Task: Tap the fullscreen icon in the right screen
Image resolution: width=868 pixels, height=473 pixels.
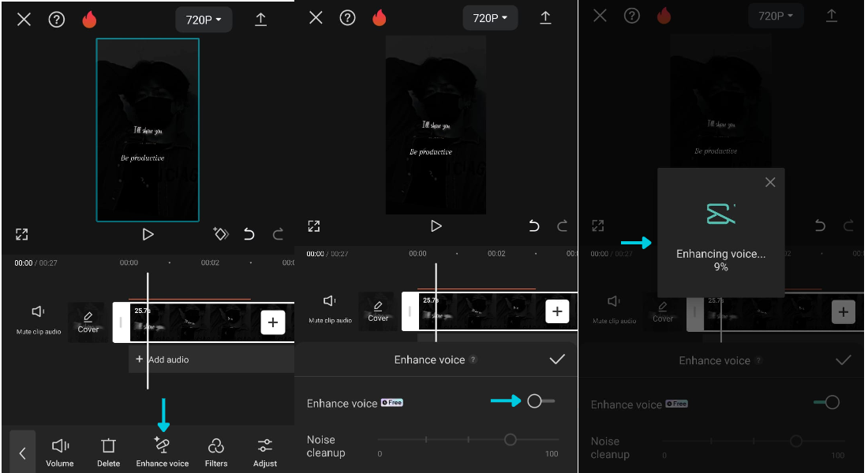Action: [598, 225]
